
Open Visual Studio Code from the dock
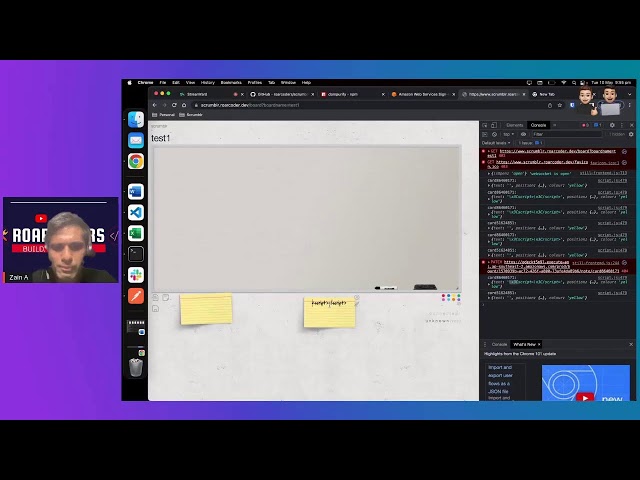[x=136, y=213]
